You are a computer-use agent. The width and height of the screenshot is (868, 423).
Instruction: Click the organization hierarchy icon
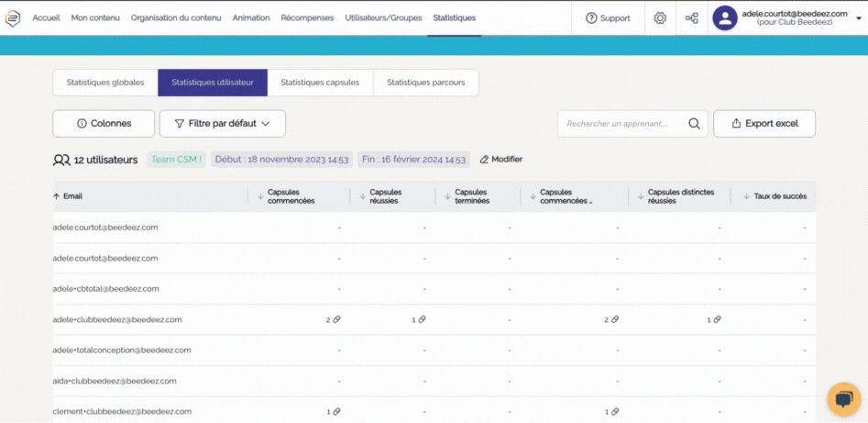pyautogui.click(x=692, y=18)
